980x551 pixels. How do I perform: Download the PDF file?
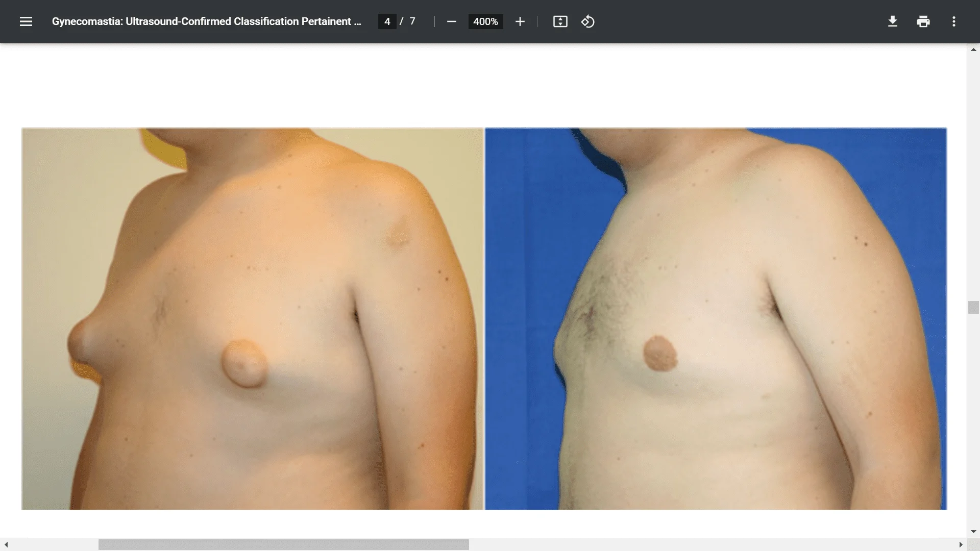892,21
